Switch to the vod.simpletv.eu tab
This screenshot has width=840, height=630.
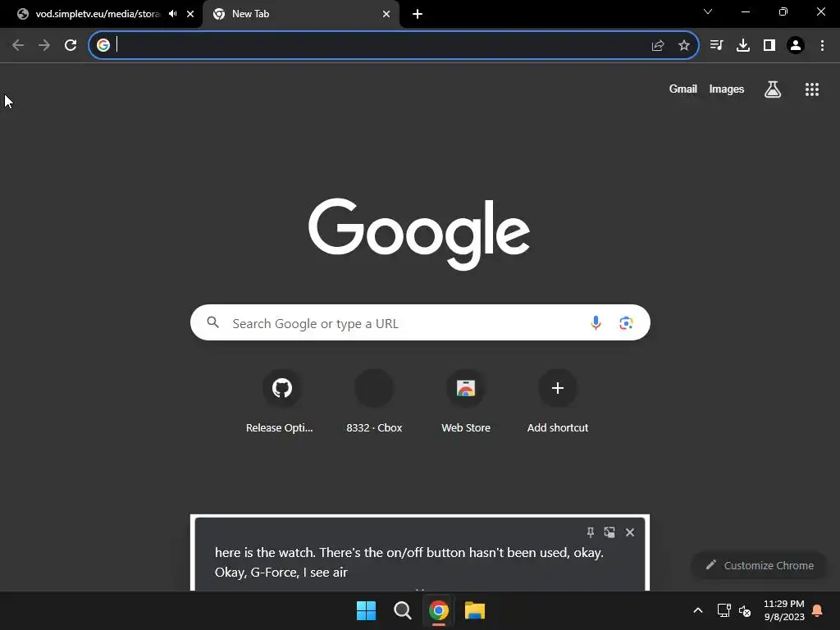(x=99, y=14)
